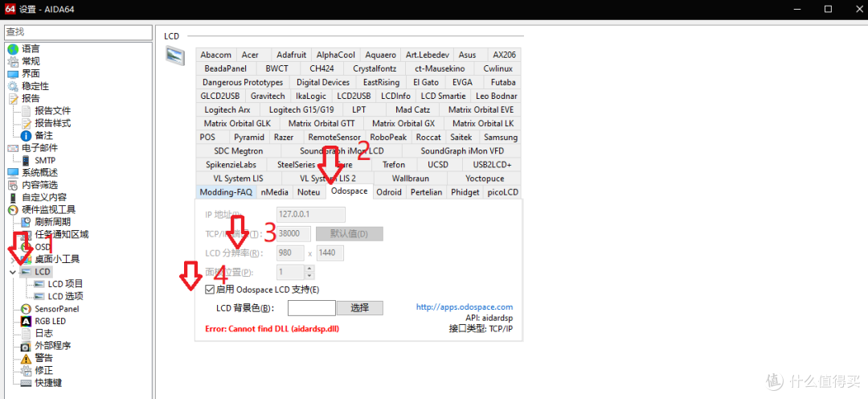Click the globe icon beside 语言

(13, 49)
